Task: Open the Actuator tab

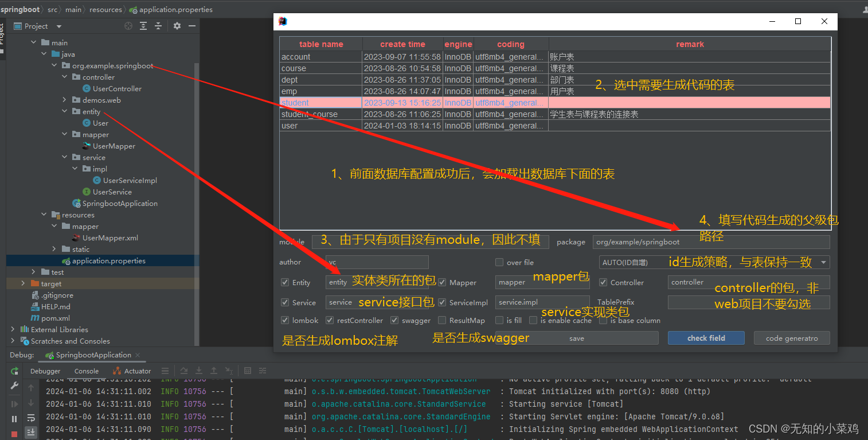Action: [132, 371]
